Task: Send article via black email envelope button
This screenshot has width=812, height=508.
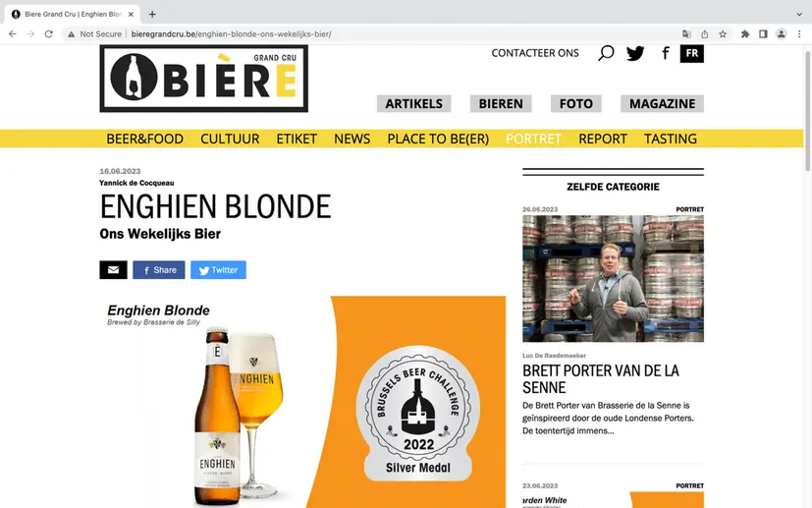Action: (114, 269)
